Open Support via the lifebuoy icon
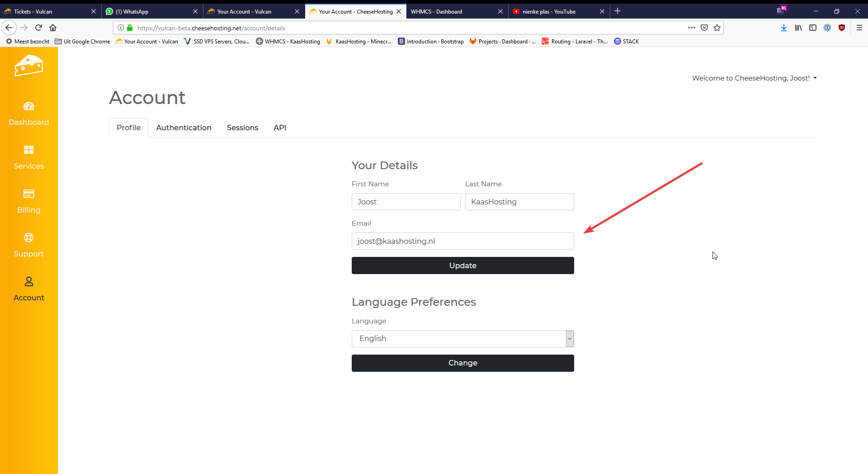 click(x=28, y=238)
